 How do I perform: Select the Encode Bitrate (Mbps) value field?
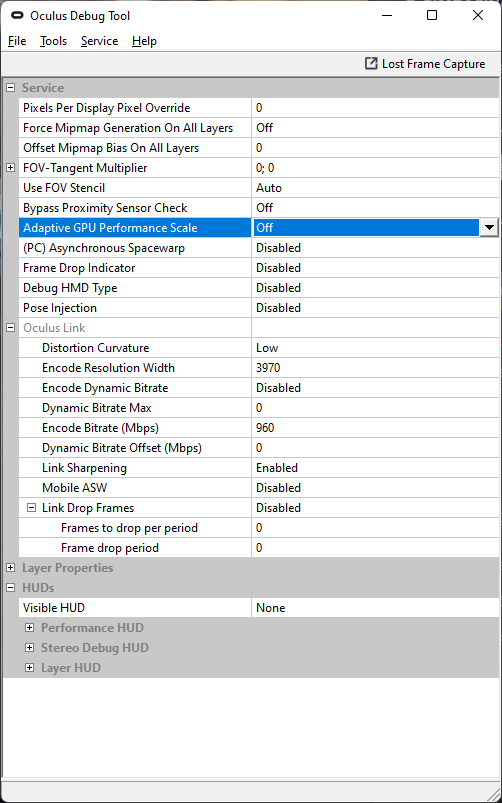pyautogui.click(x=375, y=428)
